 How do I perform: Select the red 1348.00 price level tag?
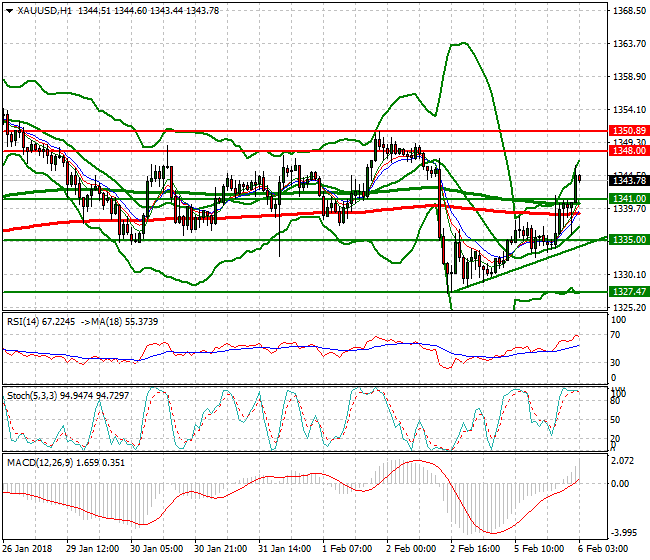(628, 150)
